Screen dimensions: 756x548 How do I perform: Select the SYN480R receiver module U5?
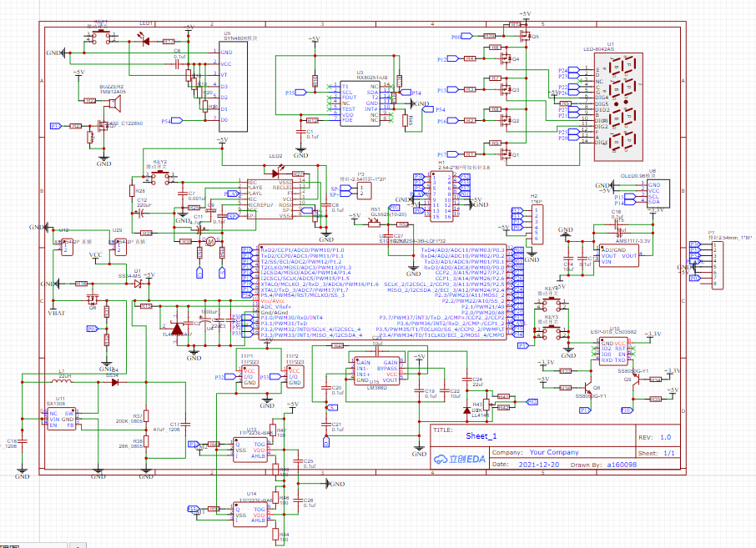click(x=234, y=86)
